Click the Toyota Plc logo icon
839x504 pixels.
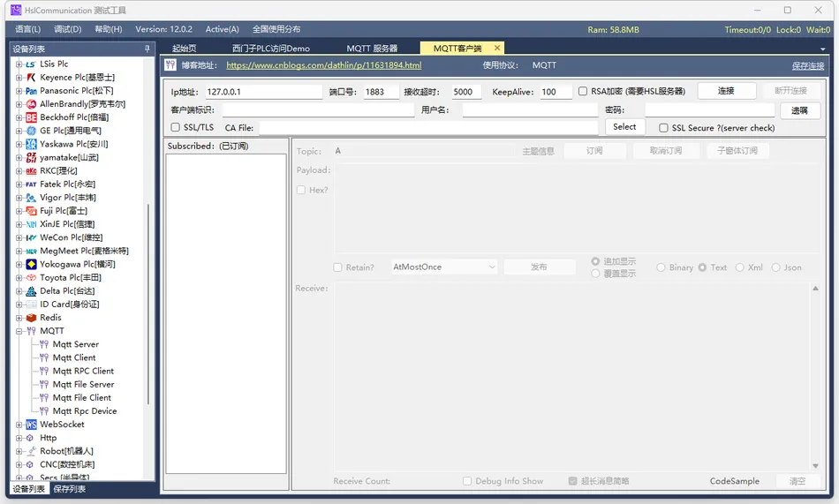pyautogui.click(x=31, y=278)
